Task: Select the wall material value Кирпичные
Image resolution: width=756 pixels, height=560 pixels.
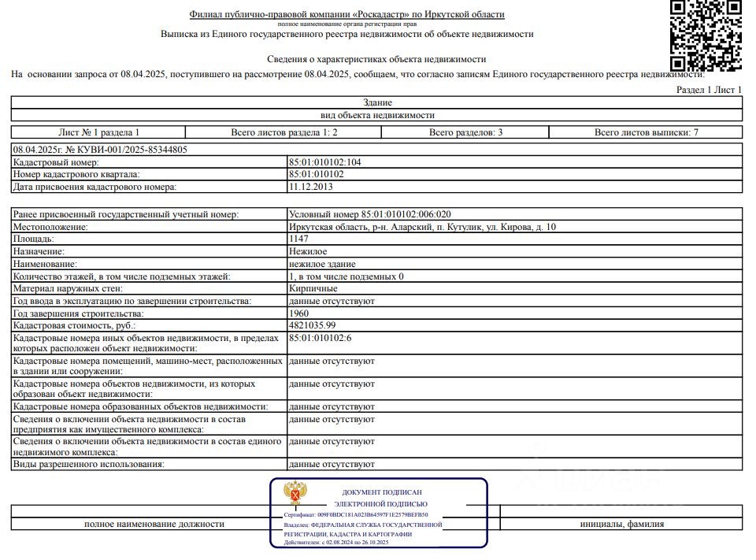Action: pos(313,288)
